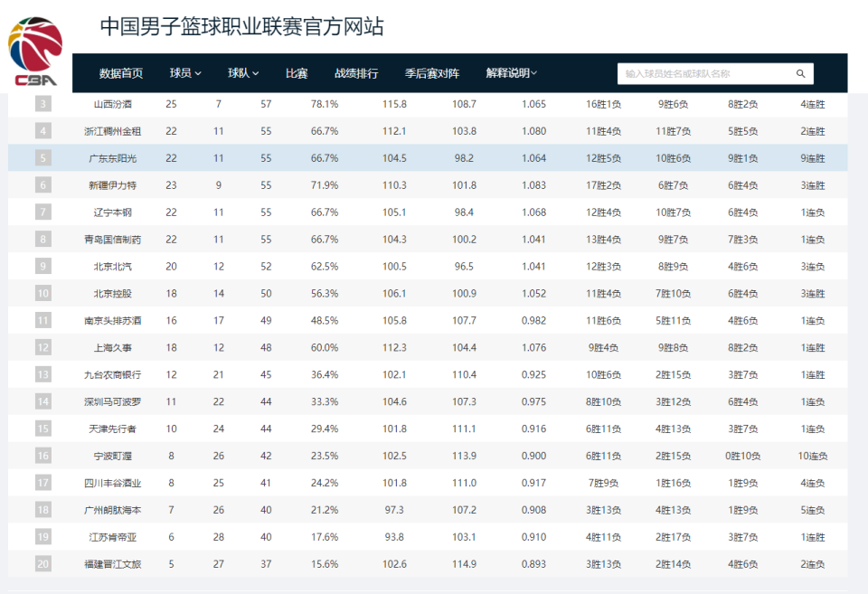Image resolution: width=868 pixels, height=594 pixels.
Task: Click 98.4 value in 辽宁本钢 row
Action: (x=464, y=212)
